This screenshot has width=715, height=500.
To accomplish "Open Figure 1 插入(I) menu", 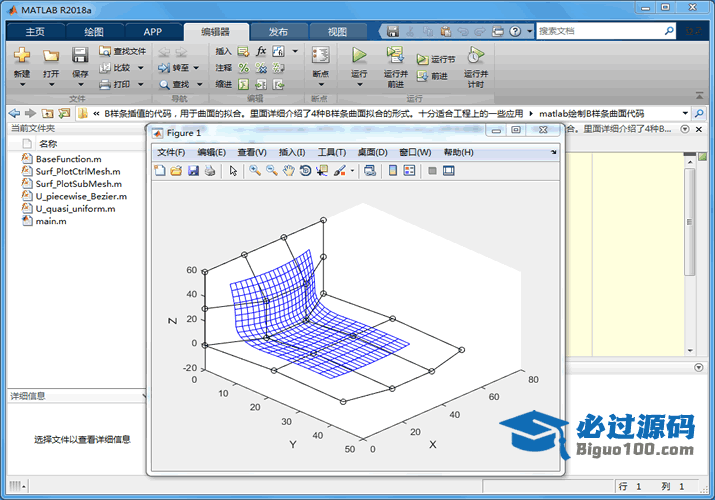I will click(292, 152).
